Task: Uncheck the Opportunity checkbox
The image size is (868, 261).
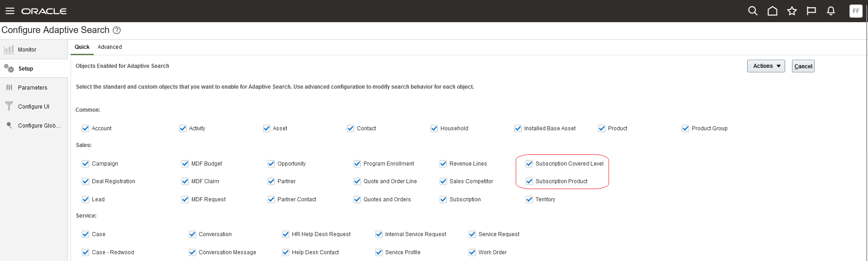Action: click(271, 164)
